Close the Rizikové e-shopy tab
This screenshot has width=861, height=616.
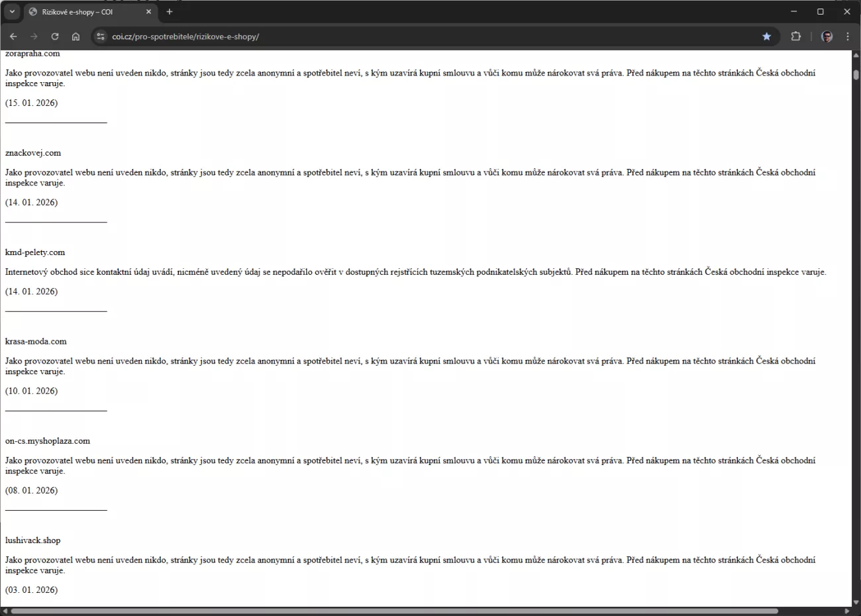[148, 12]
